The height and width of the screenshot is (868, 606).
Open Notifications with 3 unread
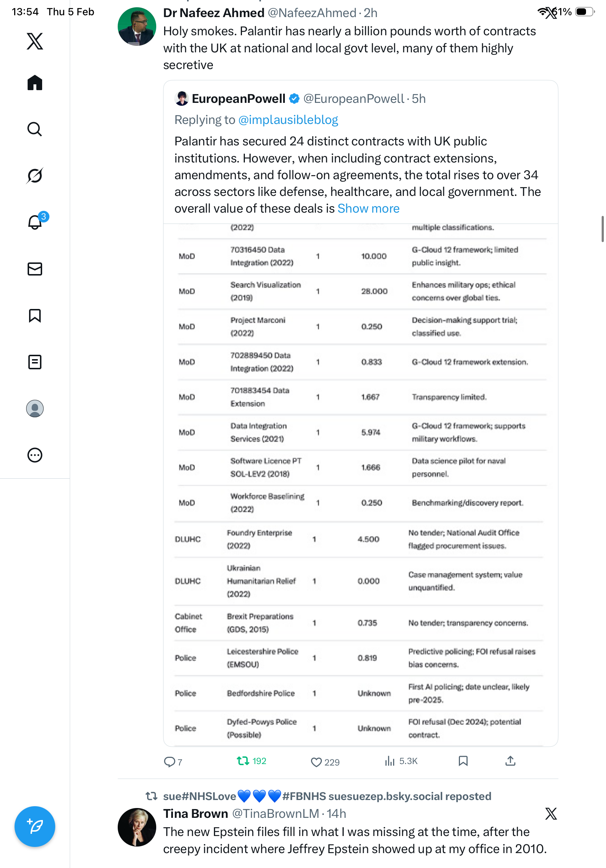coord(35,222)
